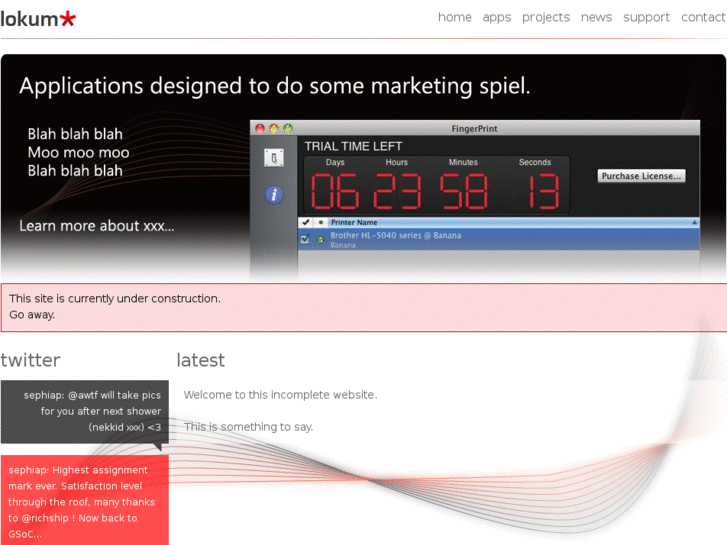
Task: Click the red close button of FingerPrint
Action: 260,128
